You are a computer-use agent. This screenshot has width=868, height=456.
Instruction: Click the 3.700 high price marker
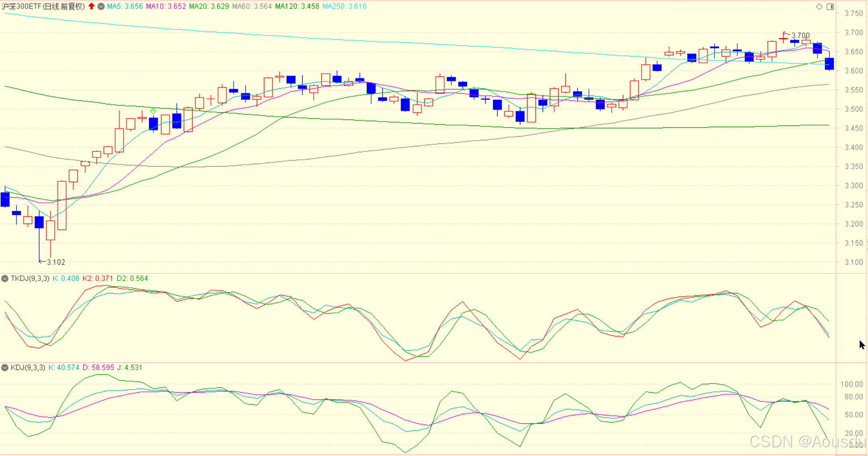800,35
